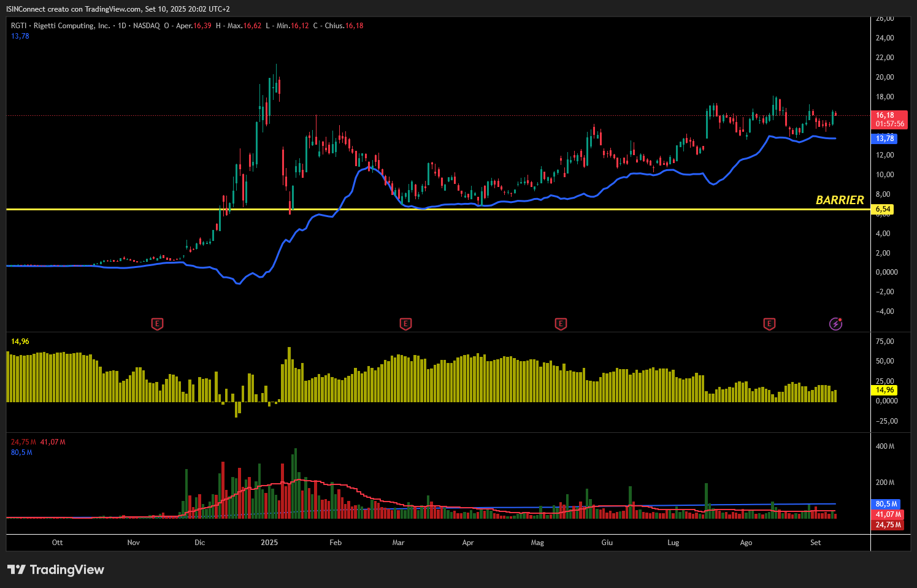Select the red 16,18 current price label
This screenshot has width=917, height=588.
(x=889, y=119)
